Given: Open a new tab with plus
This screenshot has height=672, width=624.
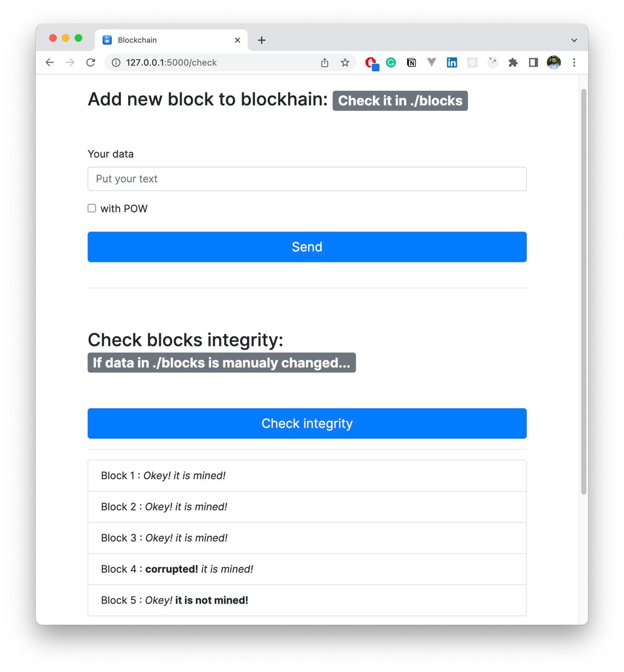Looking at the screenshot, I should click(262, 40).
